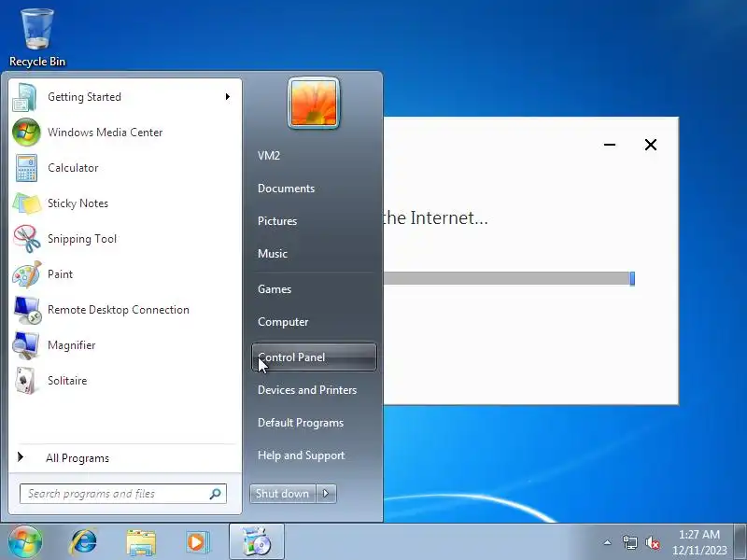Open Games from the Start menu
Screen dimensions: 747x560
pos(275,289)
